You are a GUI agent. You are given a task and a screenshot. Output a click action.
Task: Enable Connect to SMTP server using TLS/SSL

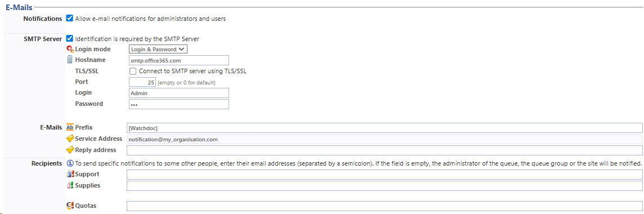(x=133, y=71)
